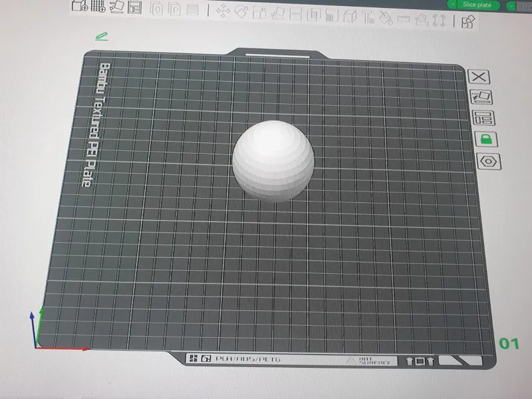Click the Split to parts icon
The height and width of the screenshot is (399, 532).
pos(174,9)
